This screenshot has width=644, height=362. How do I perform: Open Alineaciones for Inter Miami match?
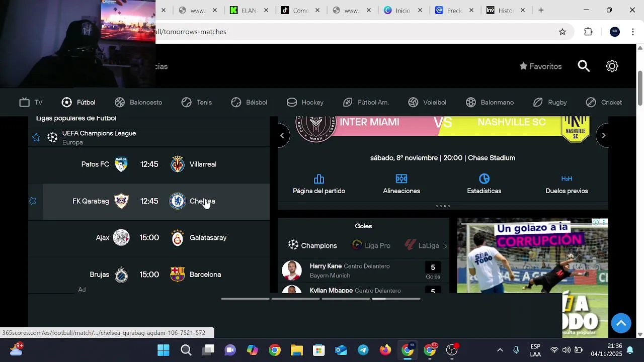pyautogui.click(x=401, y=185)
